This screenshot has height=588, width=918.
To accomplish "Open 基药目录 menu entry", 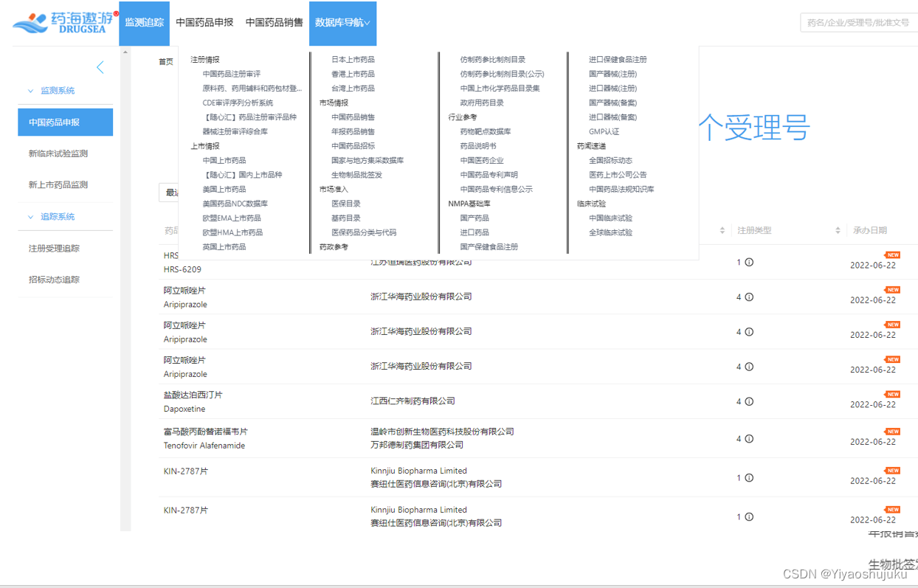I will coord(345,218).
